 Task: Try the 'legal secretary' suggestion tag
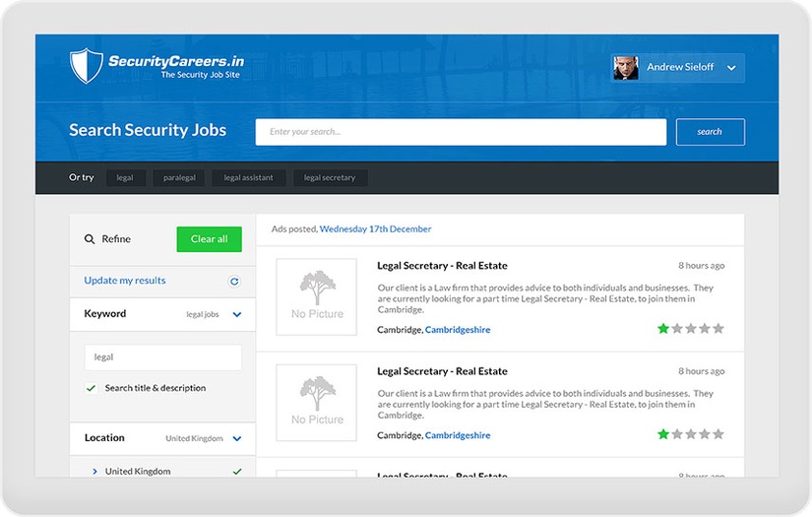tap(330, 177)
